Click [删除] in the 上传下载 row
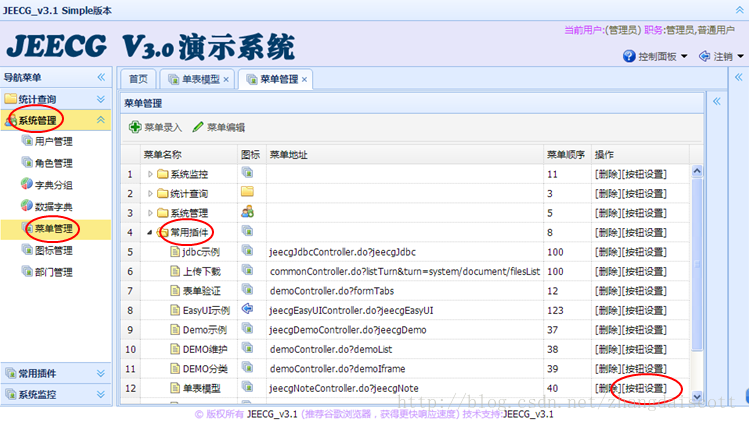749x422 pixels. [607, 271]
